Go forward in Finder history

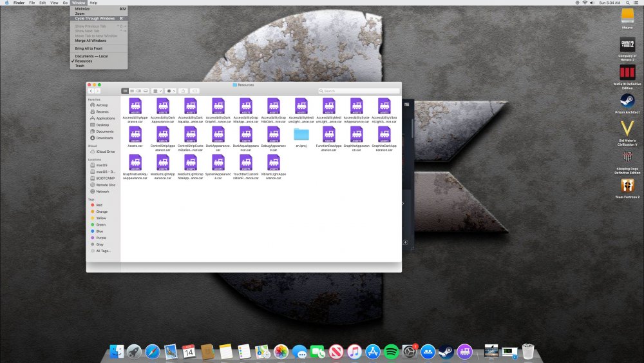[x=97, y=91]
